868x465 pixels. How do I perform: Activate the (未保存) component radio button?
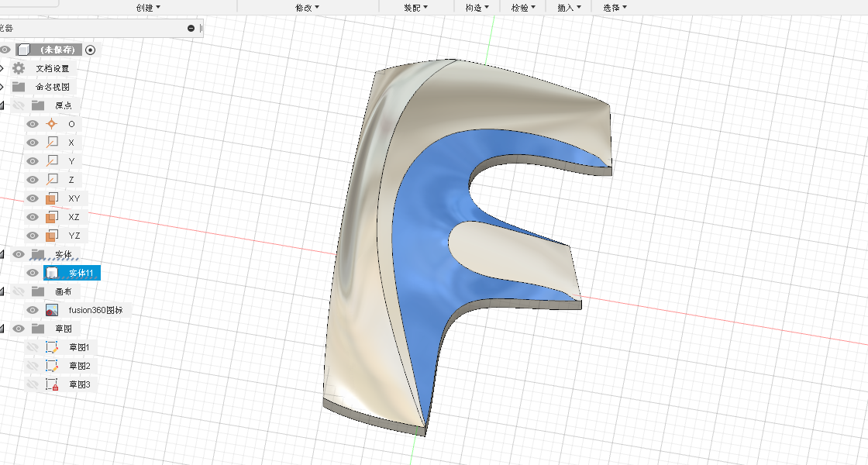(x=90, y=50)
